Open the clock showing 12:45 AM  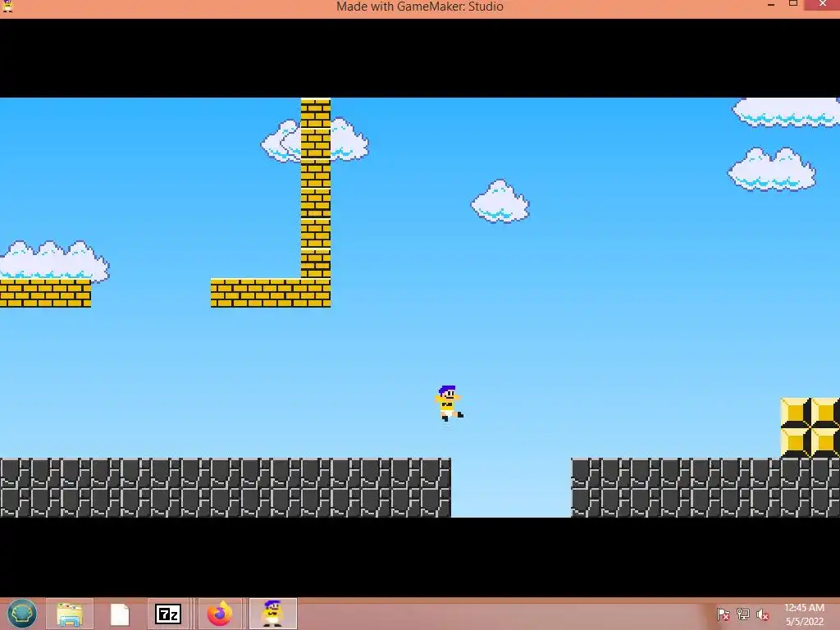(804, 614)
